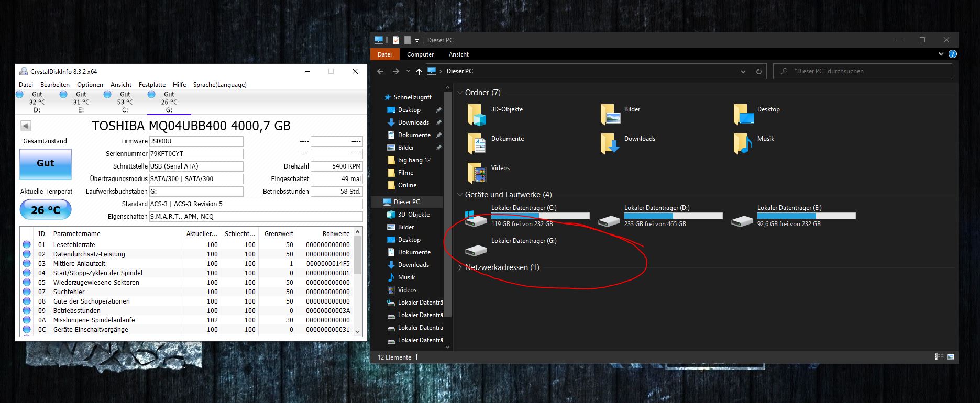Refresh the Dieser PC view
The width and height of the screenshot is (980, 403).
point(758,72)
